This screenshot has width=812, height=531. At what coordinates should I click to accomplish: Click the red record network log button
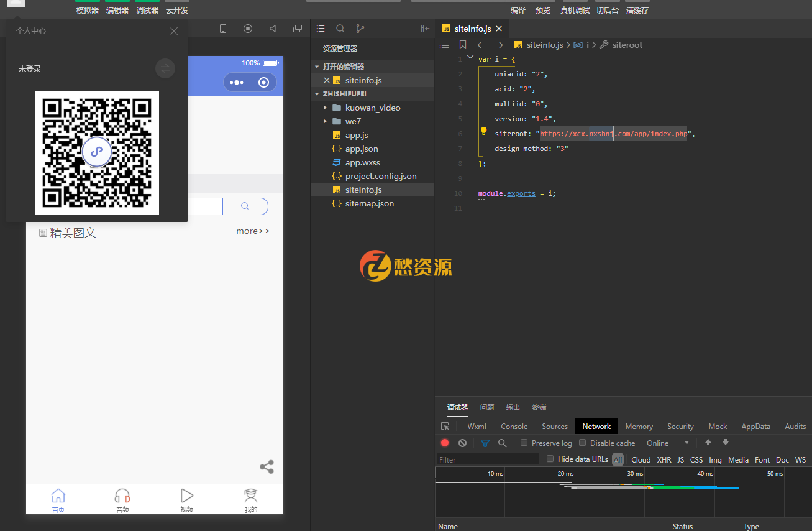tap(445, 443)
